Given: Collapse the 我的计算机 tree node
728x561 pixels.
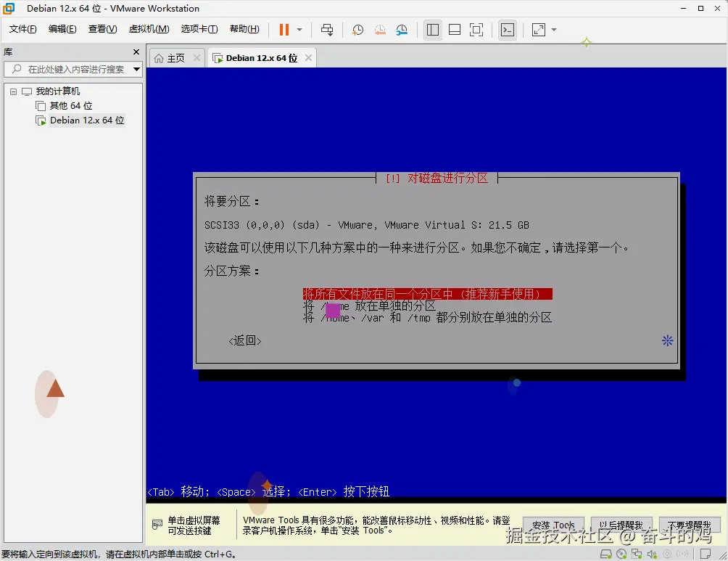Looking at the screenshot, I should click(x=14, y=91).
